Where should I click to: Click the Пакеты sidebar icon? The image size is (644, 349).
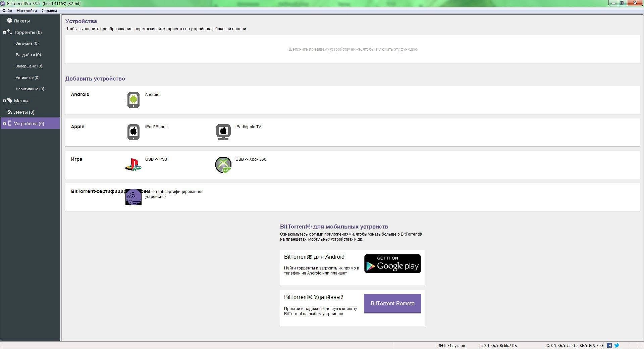(x=10, y=20)
